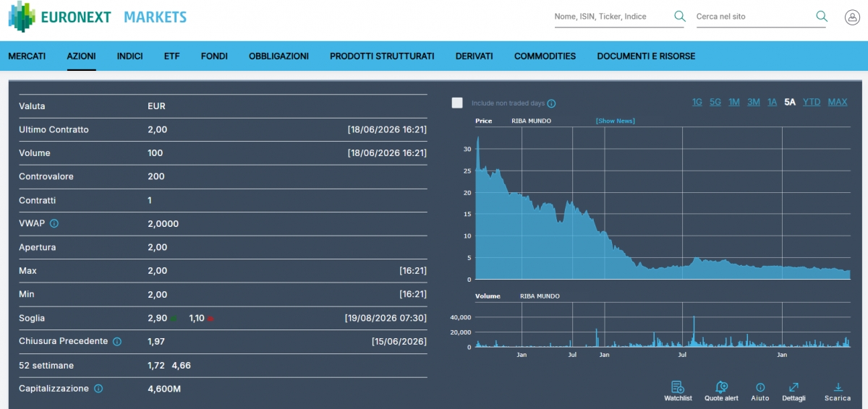This screenshot has width=868, height=409.
Task: Click the Soglia upper value 2,90
Action: click(157, 318)
